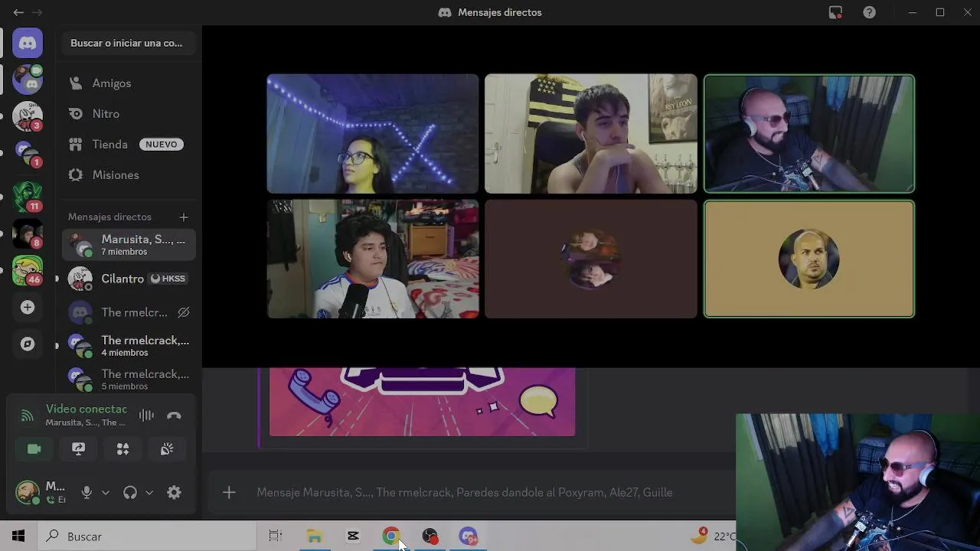Select the dark brown avatar participant tile

591,259
